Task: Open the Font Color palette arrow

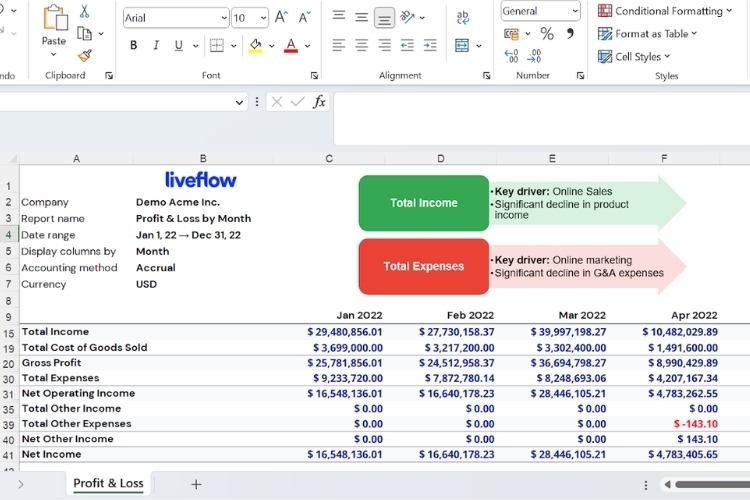Action: click(x=308, y=46)
